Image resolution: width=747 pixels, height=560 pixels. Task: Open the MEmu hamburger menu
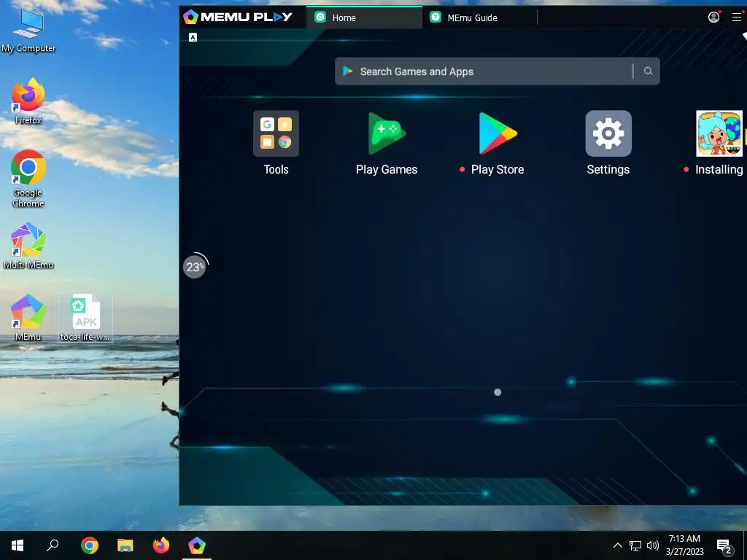737,17
